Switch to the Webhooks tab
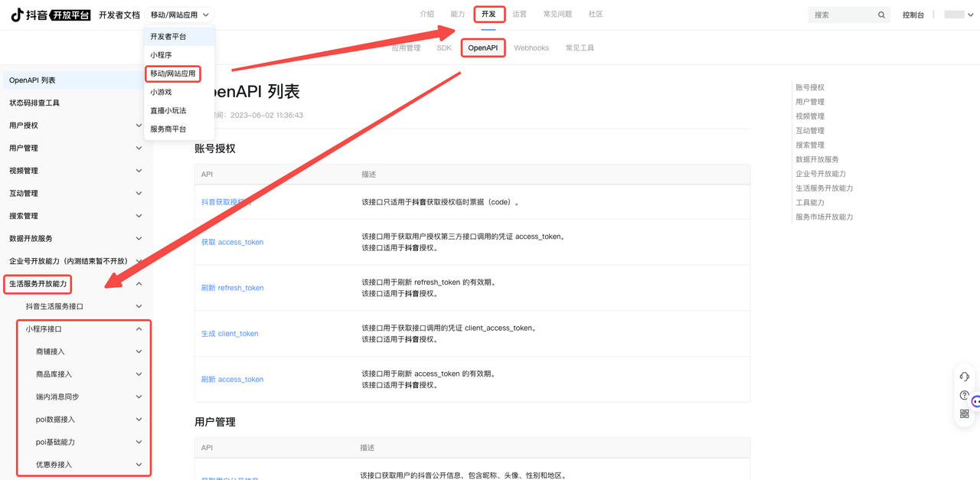Image resolution: width=980 pixels, height=480 pixels. pyautogui.click(x=531, y=48)
